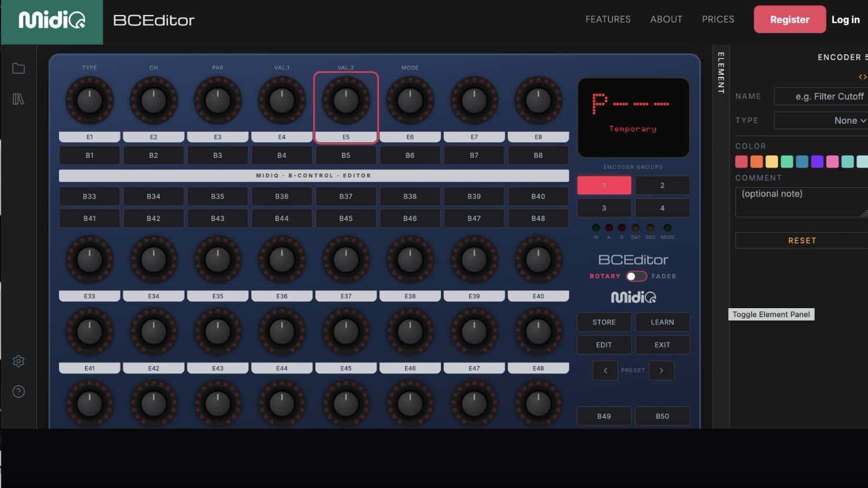Pick the purple color swatch
868x488 pixels.
[817, 162]
